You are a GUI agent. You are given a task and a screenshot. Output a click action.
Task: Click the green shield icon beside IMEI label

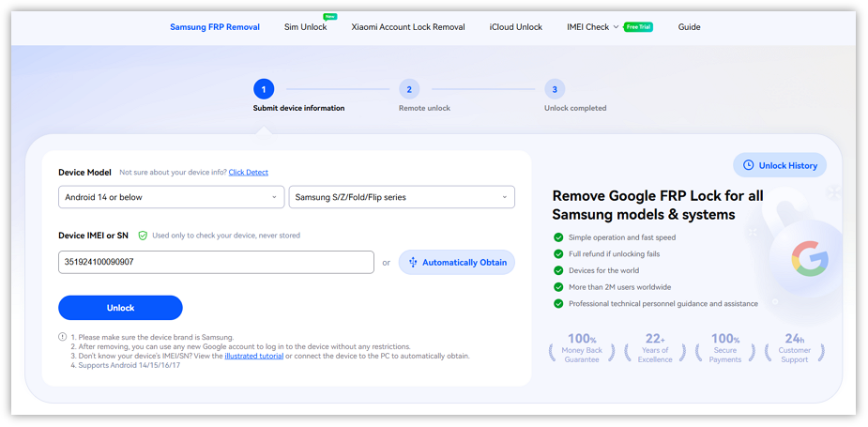tap(143, 236)
